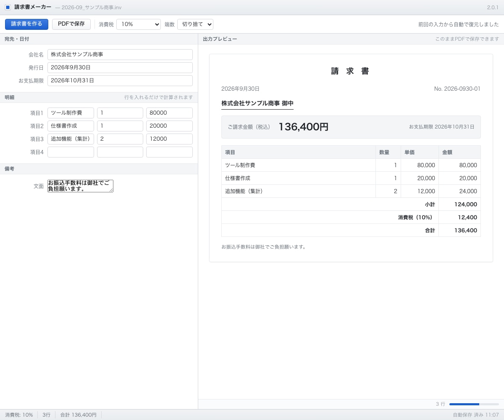Click the このままPDFで保存できます hint
The width and height of the screenshot is (504, 420).
click(x=467, y=39)
